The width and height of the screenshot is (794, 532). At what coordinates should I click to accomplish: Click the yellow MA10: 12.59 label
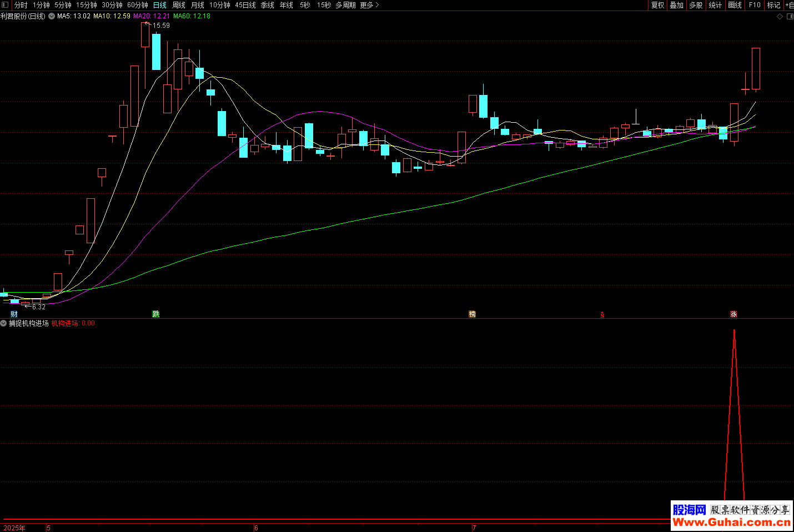112,17
